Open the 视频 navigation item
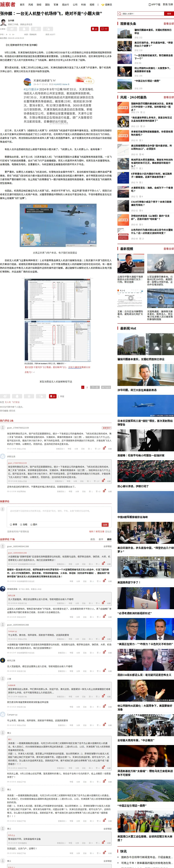 coord(92,5)
